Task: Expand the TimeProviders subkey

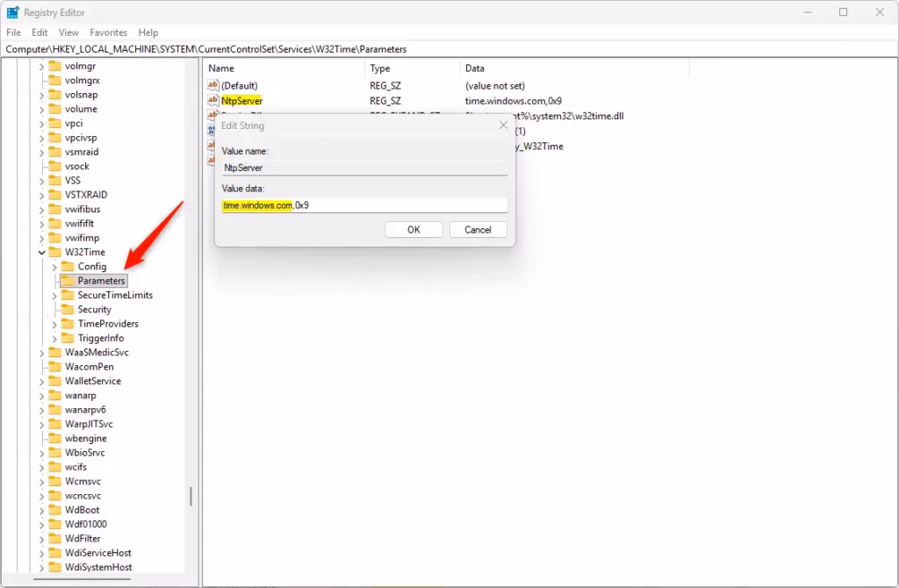Action: (x=54, y=325)
